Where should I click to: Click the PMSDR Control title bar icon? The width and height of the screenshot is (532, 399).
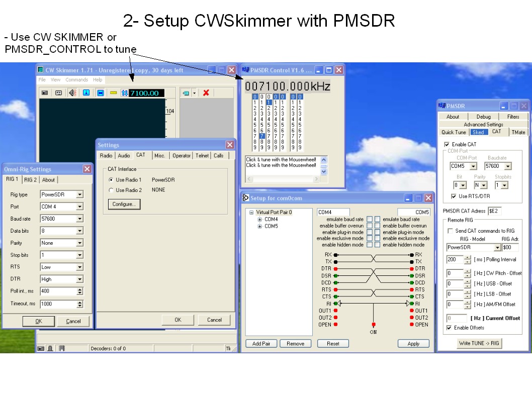pos(246,70)
